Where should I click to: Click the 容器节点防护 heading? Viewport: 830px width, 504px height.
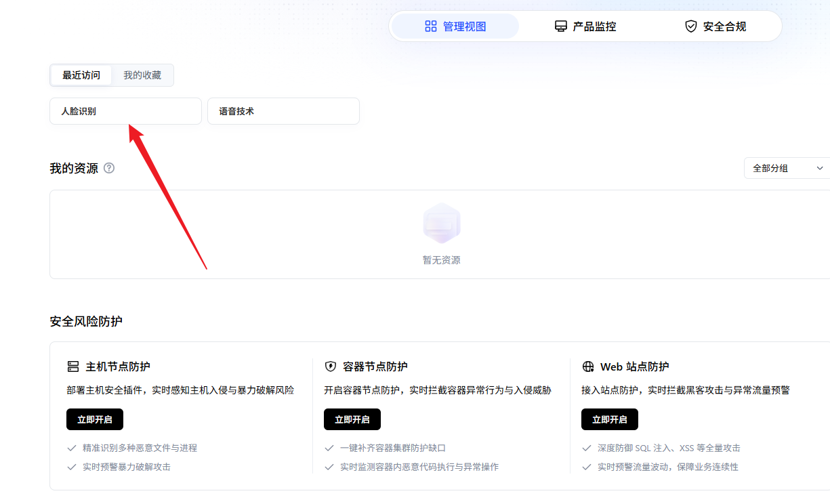375,366
